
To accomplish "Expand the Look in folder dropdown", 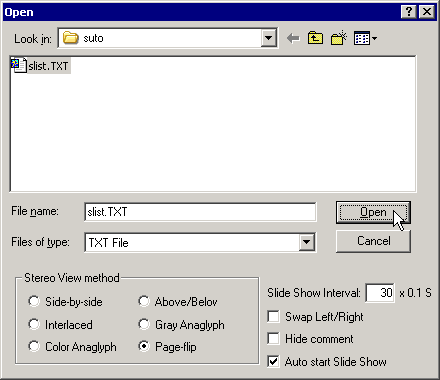I will tap(269, 38).
